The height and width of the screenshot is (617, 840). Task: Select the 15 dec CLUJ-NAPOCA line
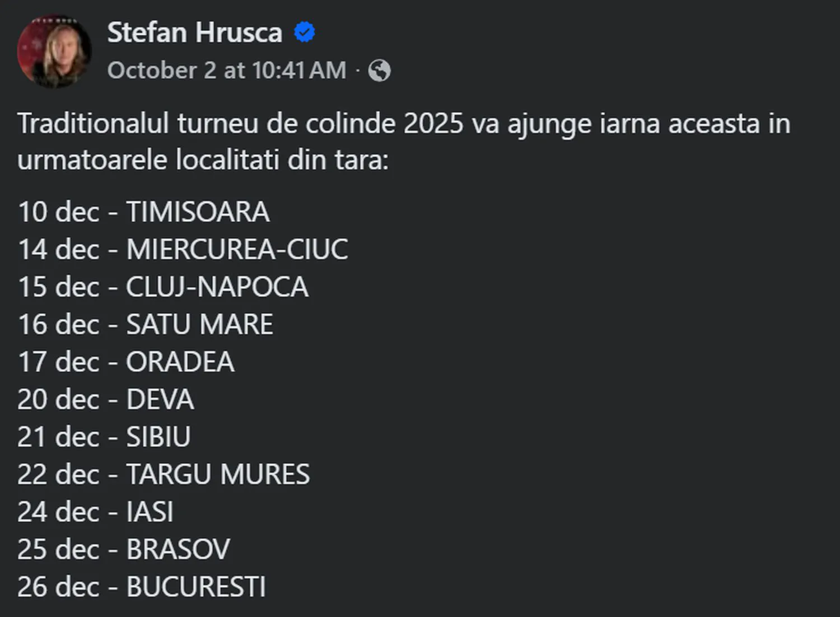click(x=162, y=287)
